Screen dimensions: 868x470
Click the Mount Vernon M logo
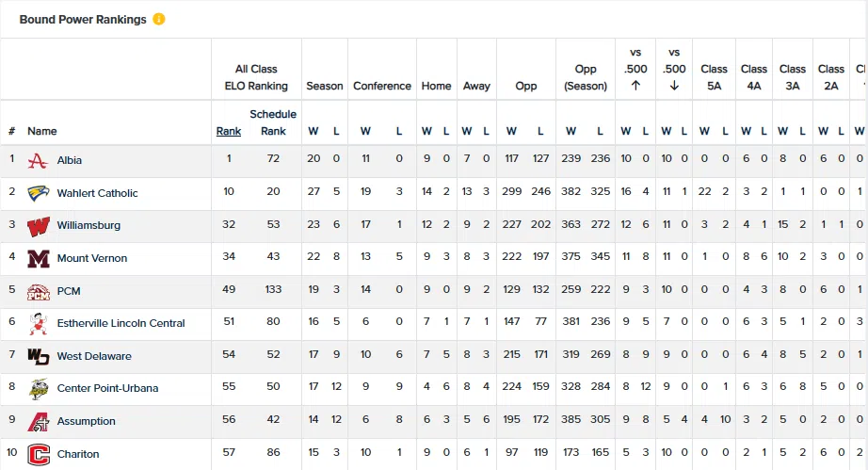click(38, 258)
